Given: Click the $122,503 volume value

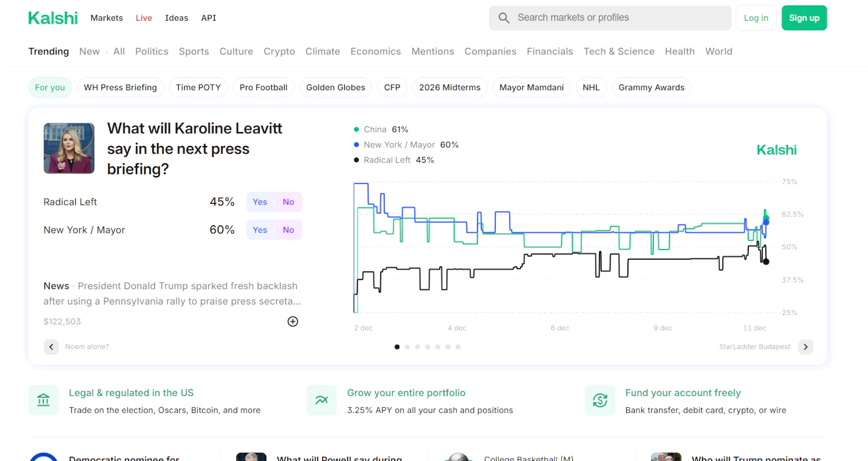Looking at the screenshot, I should (x=62, y=321).
